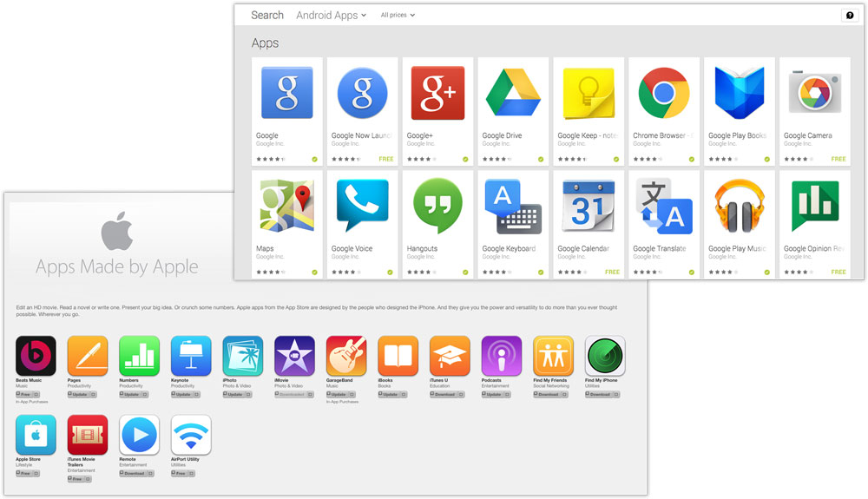Open the Google Play Books app icon
The width and height of the screenshot is (868, 499).
(740, 92)
